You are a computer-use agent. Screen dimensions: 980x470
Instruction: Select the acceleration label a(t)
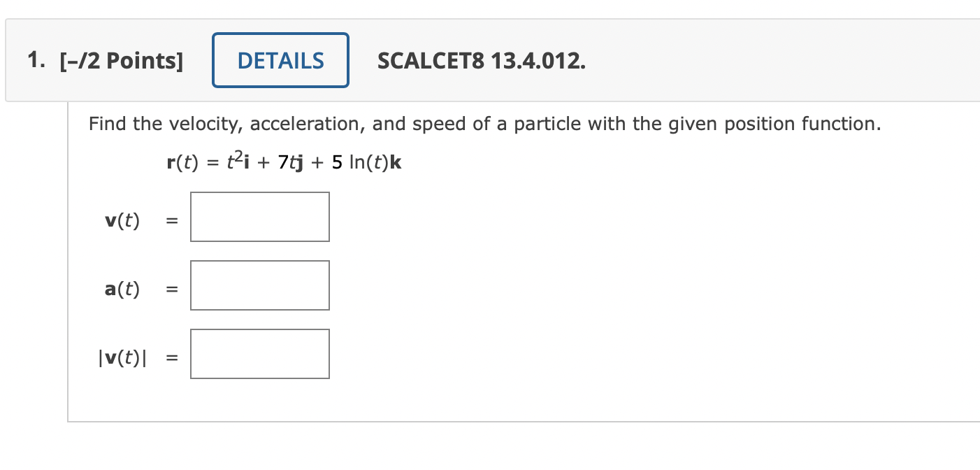pyautogui.click(x=122, y=289)
